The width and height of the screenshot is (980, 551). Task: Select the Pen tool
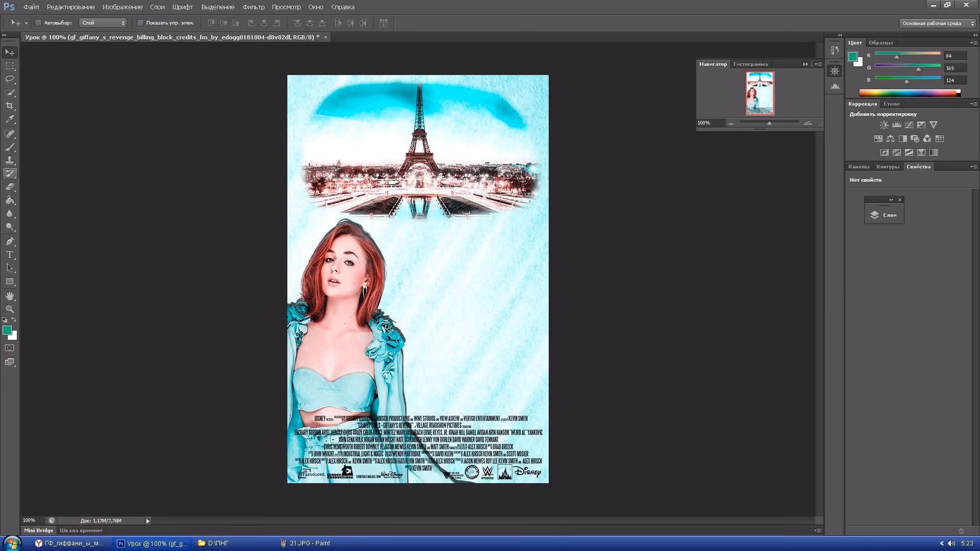click(10, 241)
